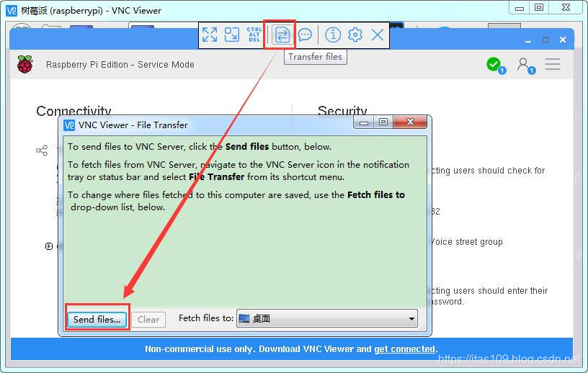The width and height of the screenshot is (588, 373).
Task: Close the VNC Server blue window
Action: pos(563,40)
